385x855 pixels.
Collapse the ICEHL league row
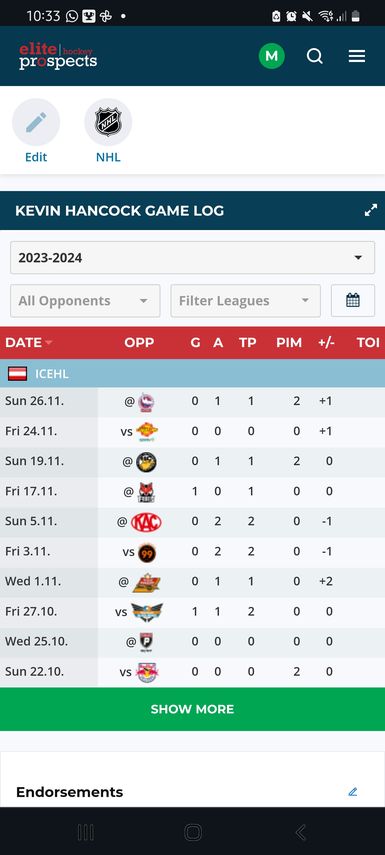tap(192, 374)
